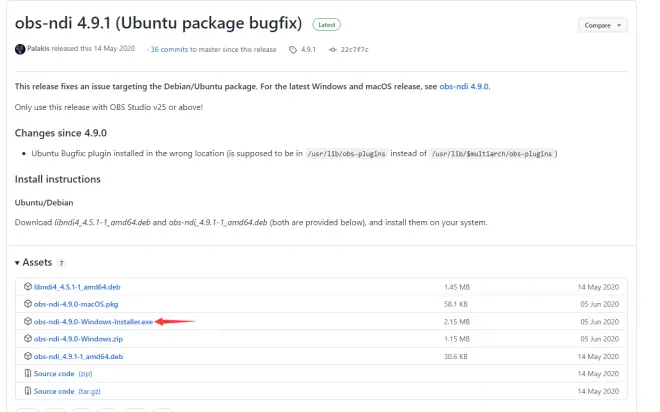Click the /usr/lib/obs-plugins code snippet
Screen dimensions: 660x412
(x=346, y=154)
